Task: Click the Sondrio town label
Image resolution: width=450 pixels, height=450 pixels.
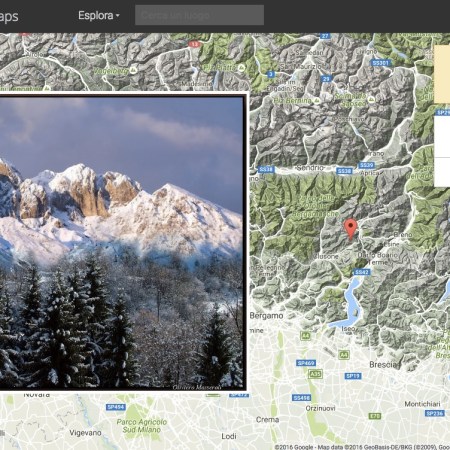Action: tap(310, 168)
